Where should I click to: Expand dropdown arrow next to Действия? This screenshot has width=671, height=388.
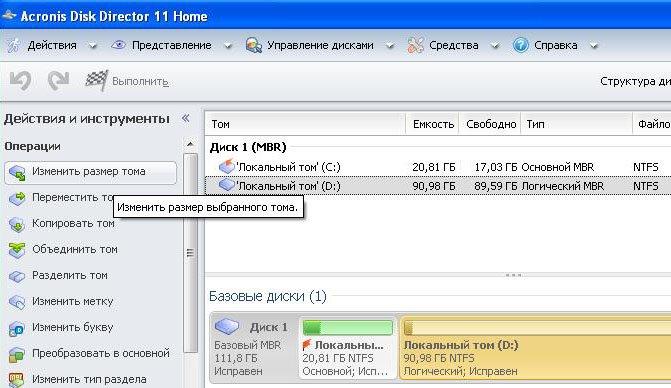pyautogui.click(x=92, y=46)
